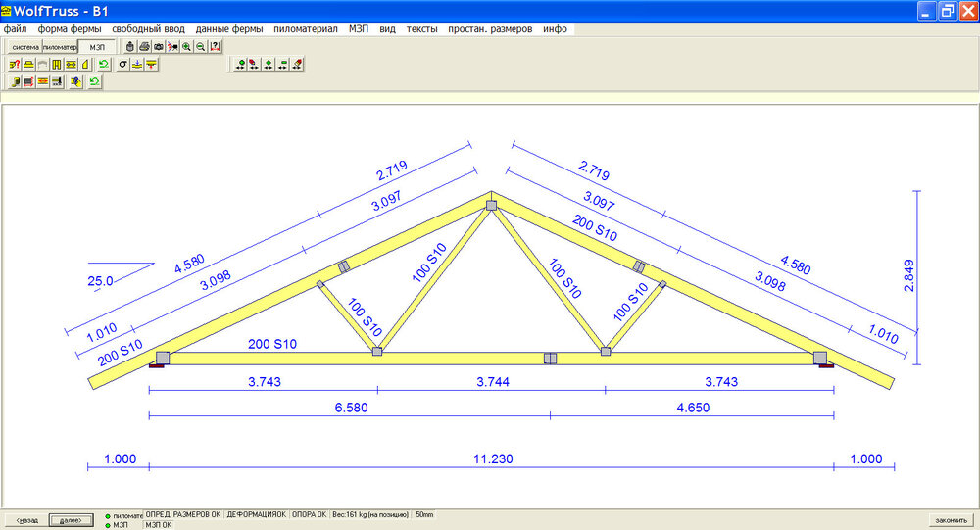Click the question mark dimension help icon
980x530 pixels.
pos(215,47)
